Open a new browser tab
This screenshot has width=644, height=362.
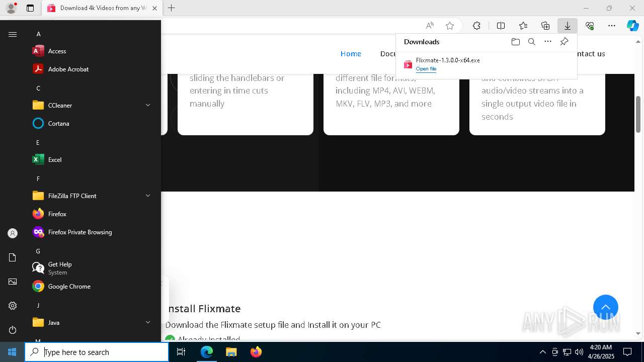(x=172, y=8)
